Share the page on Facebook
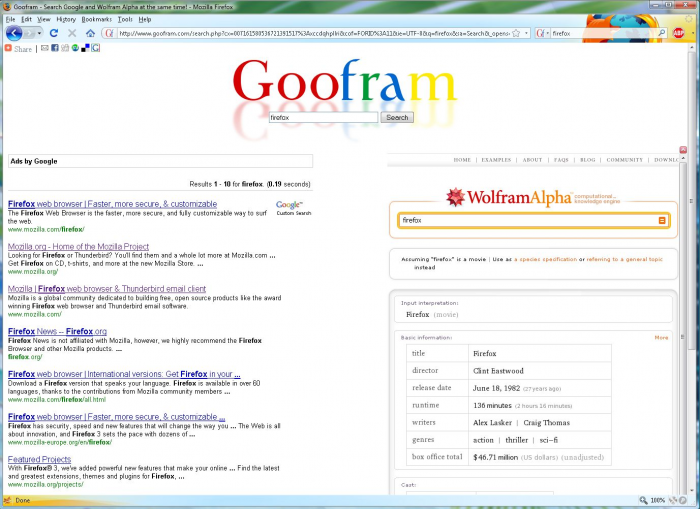700x509 pixels. [55, 48]
